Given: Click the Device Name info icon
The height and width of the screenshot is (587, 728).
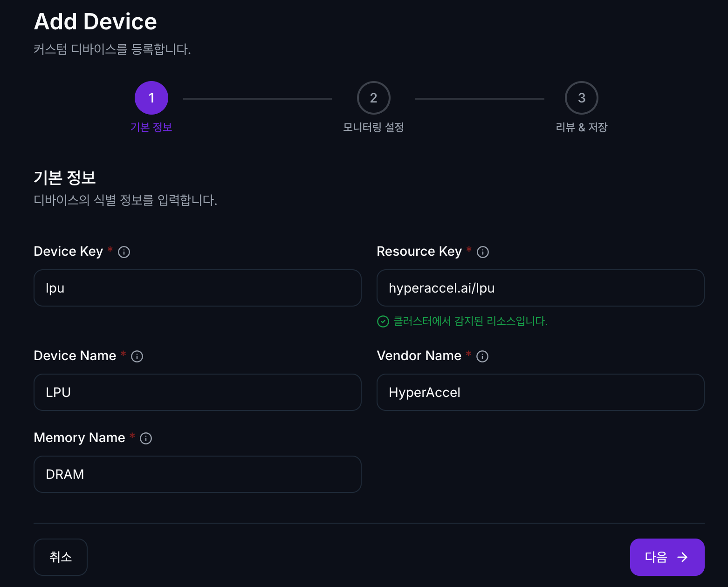Looking at the screenshot, I should [x=137, y=356].
